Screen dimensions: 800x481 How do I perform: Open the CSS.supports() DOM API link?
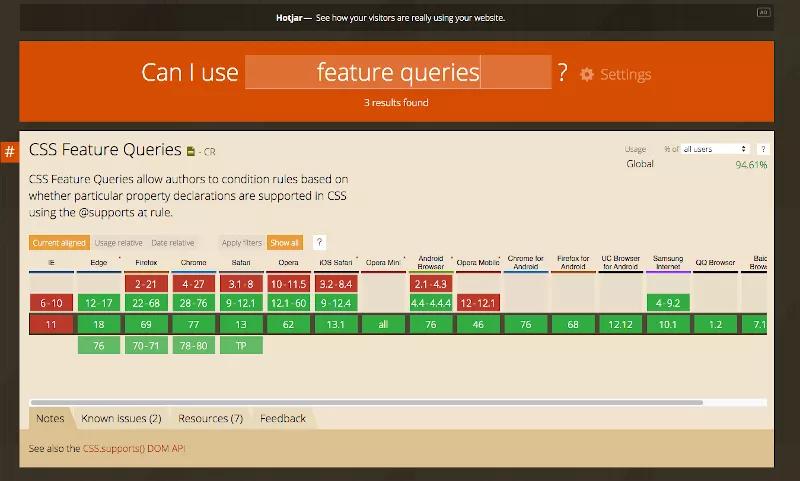133,449
